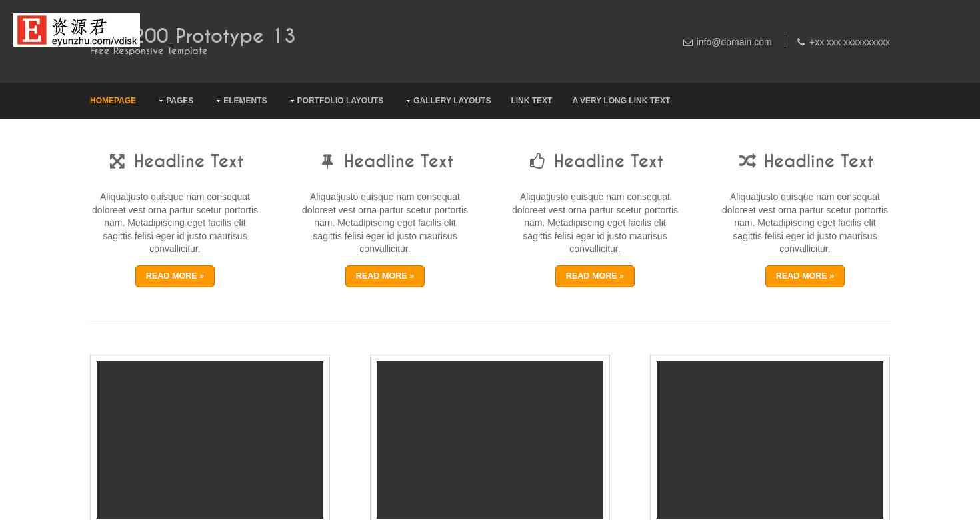980x520 pixels.
Task: Open the right dark image thumbnail
Action: (x=770, y=440)
